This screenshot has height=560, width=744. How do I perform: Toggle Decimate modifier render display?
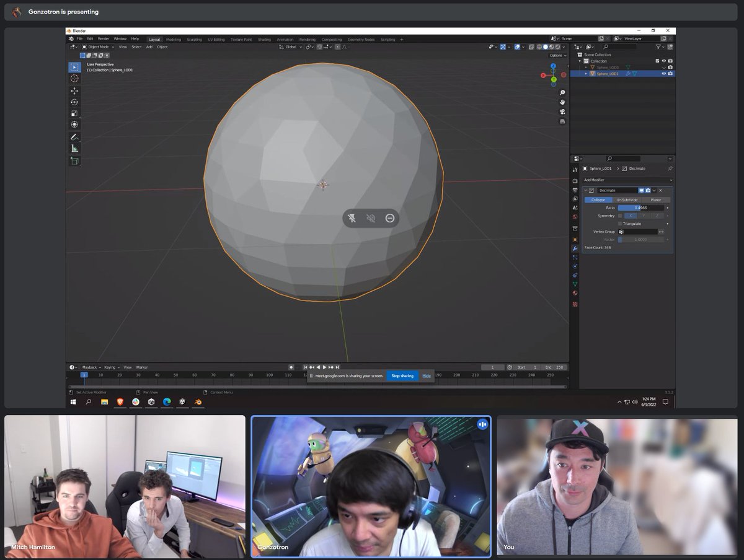pos(648,190)
